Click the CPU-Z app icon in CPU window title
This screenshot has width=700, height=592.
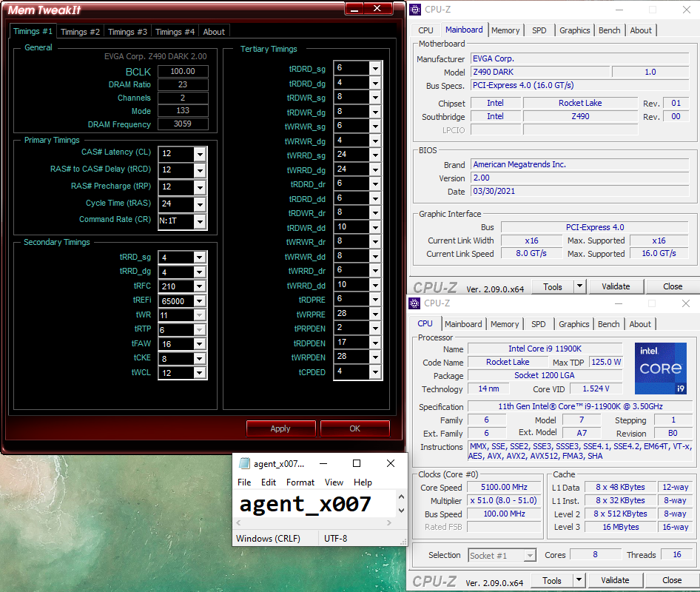(x=414, y=303)
